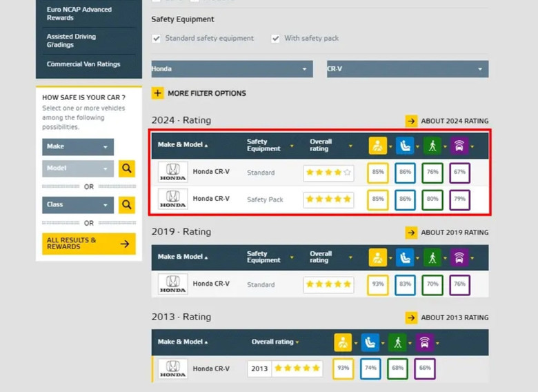Screen dimensions: 538x392
Task: Click Child Occupant icon in 2019 table header
Action: point(405,257)
